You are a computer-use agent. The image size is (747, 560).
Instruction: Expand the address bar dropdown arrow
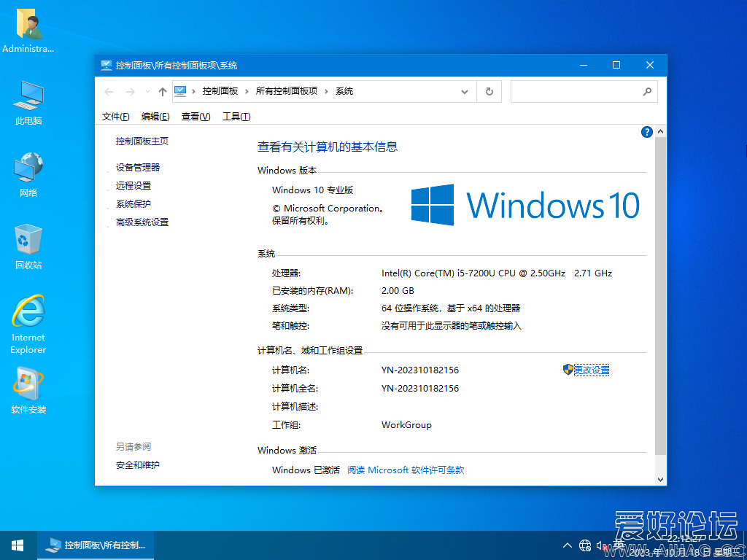tap(465, 91)
